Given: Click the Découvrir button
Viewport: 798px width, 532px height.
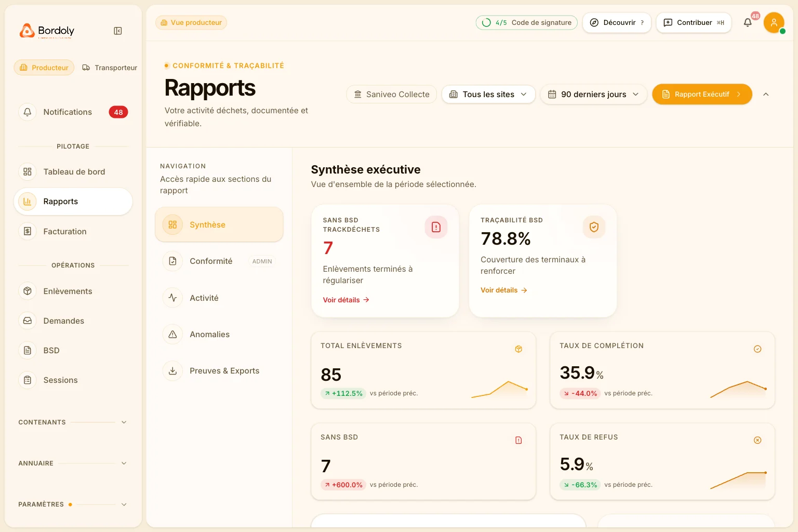Looking at the screenshot, I should 617,22.
